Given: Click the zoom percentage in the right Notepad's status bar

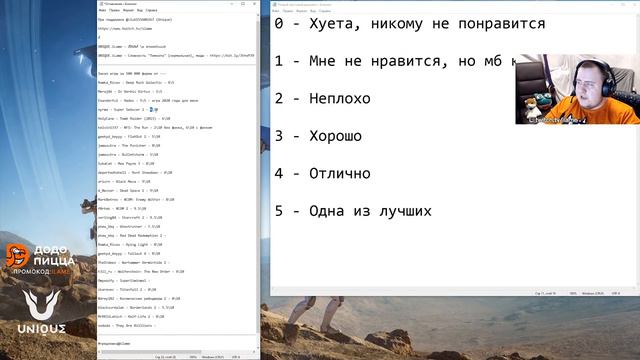Looking at the screenshot, I should [573, 293].
